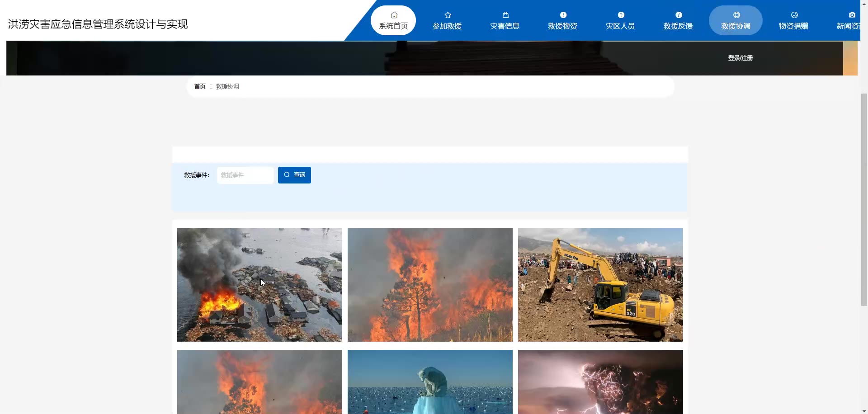
Task: Open the 系统首页 menu item
Action: (x=393, y=20)
